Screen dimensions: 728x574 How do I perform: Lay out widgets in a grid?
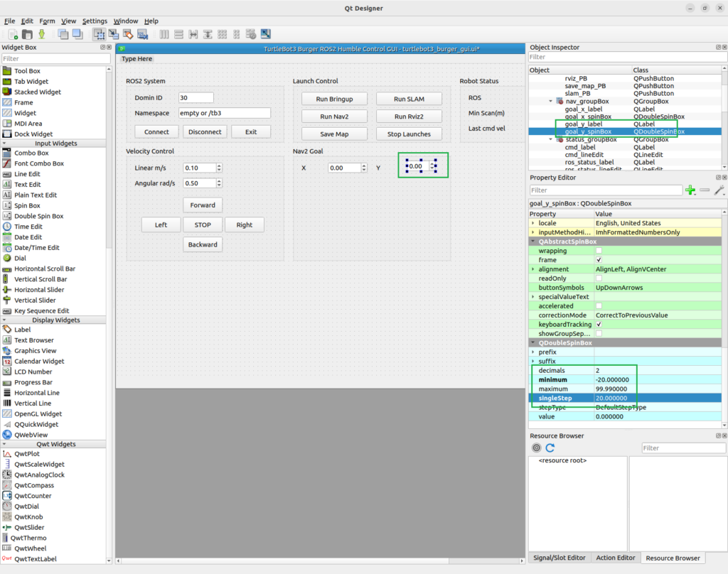(222, 34)
